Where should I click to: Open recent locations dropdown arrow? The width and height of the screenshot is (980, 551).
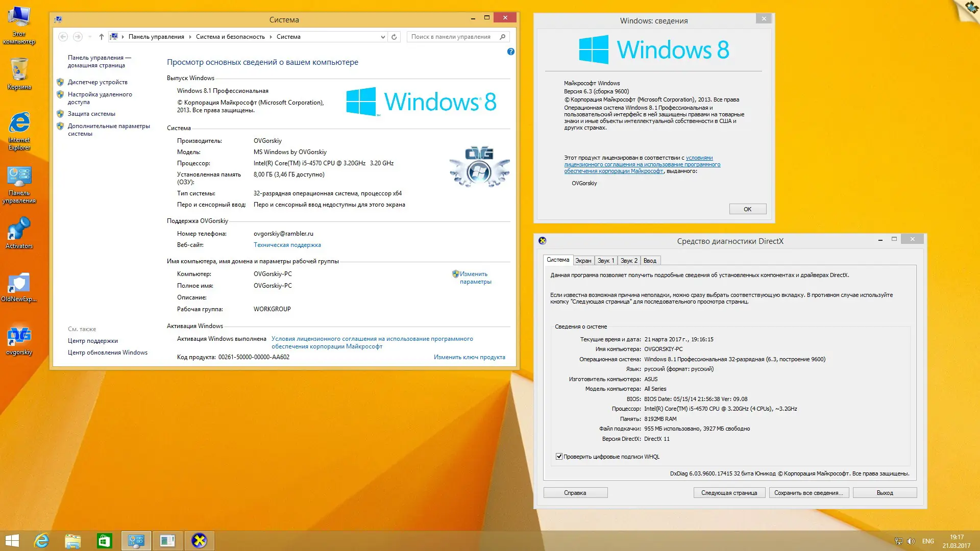pos(90,37)
